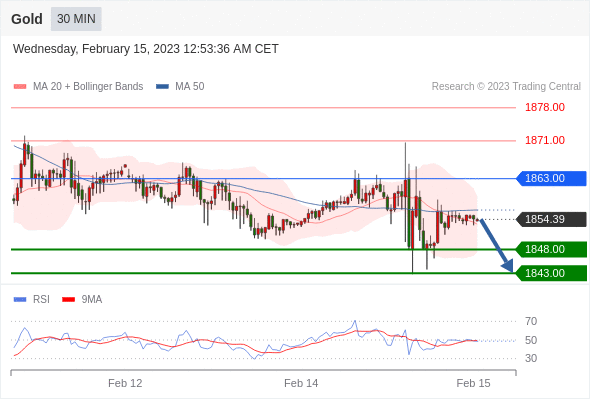The image size is (590, 400).
Task: Open the Research © 2023 Trading Central link
Action: click(506, 87)
